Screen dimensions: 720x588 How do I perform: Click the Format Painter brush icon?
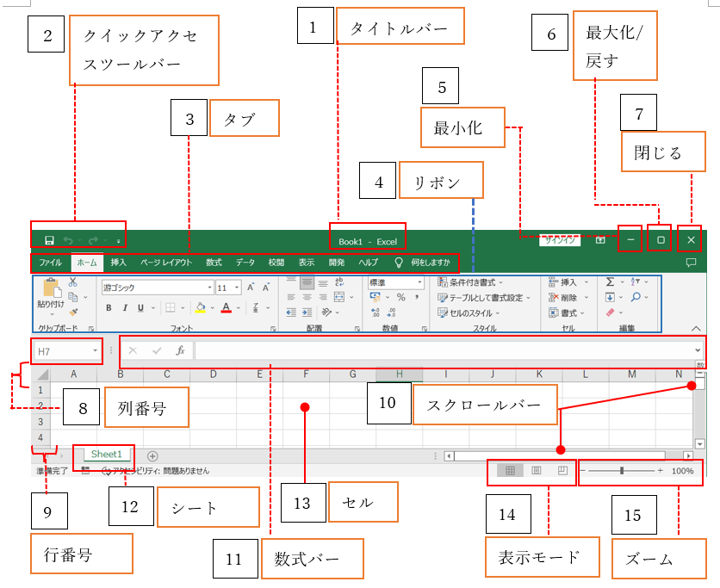coord(73,313)
